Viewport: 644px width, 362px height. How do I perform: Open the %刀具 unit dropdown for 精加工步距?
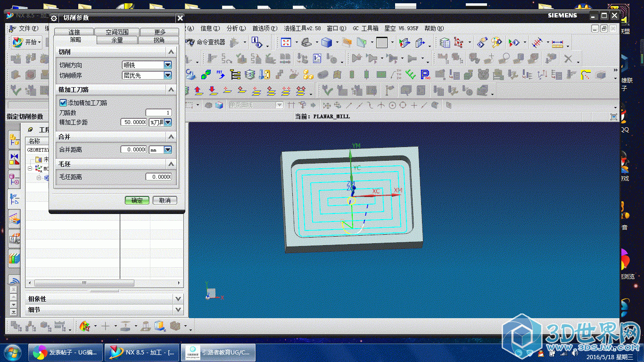(168, 123)
